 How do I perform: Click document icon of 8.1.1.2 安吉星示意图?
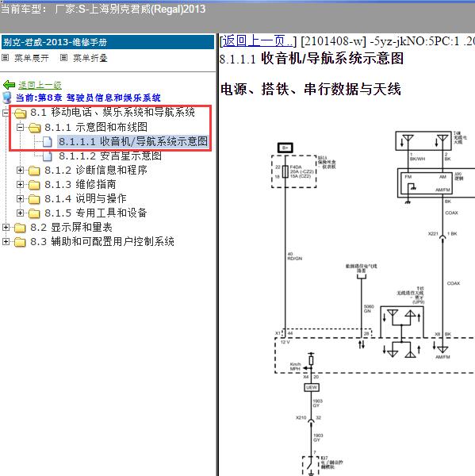coord(47,156)
